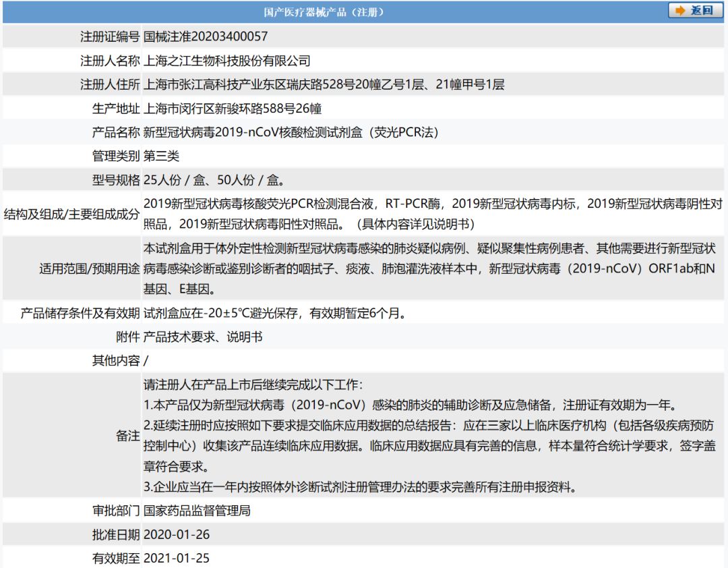The image size is (728, 568).
Task: Click the 国产医疗器械产品（注册）header title
Action: (x=324, y=12)
